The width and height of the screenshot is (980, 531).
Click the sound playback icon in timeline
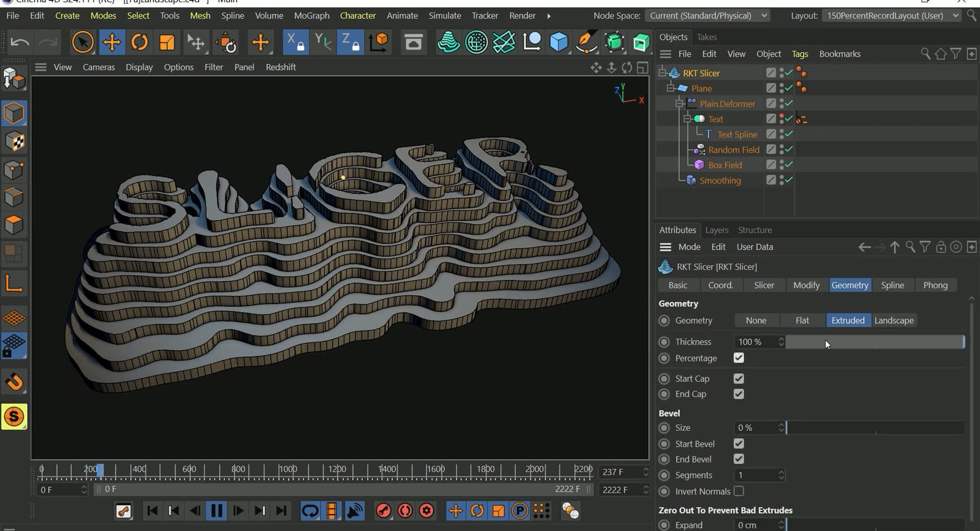(355, 511)
